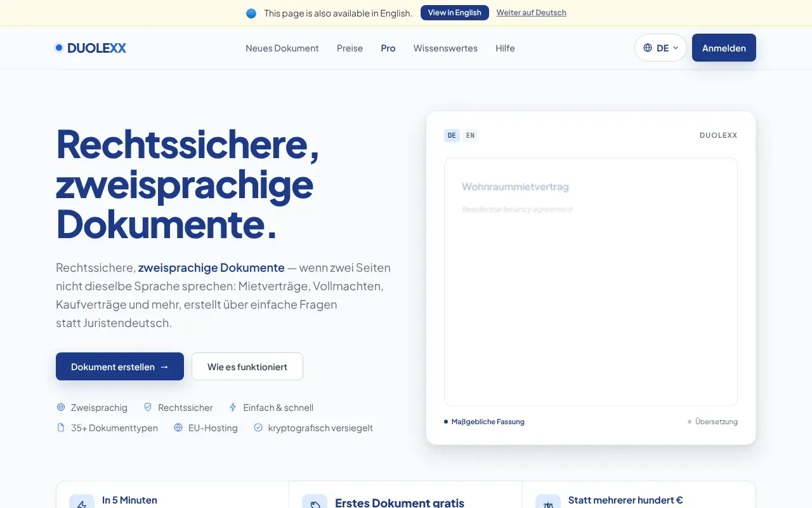The image size is (812, 508).
Task: Click globe icon beside Zweisprachig
Action: pos(61,408)
